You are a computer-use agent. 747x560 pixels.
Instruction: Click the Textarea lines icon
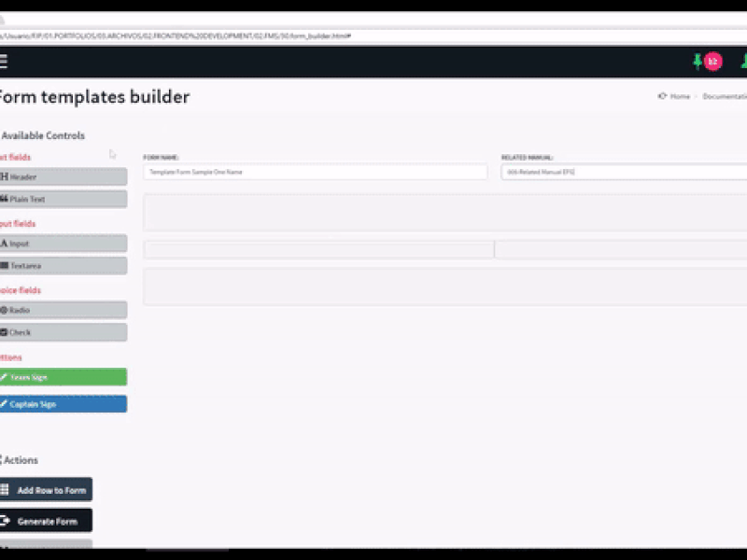5,266
